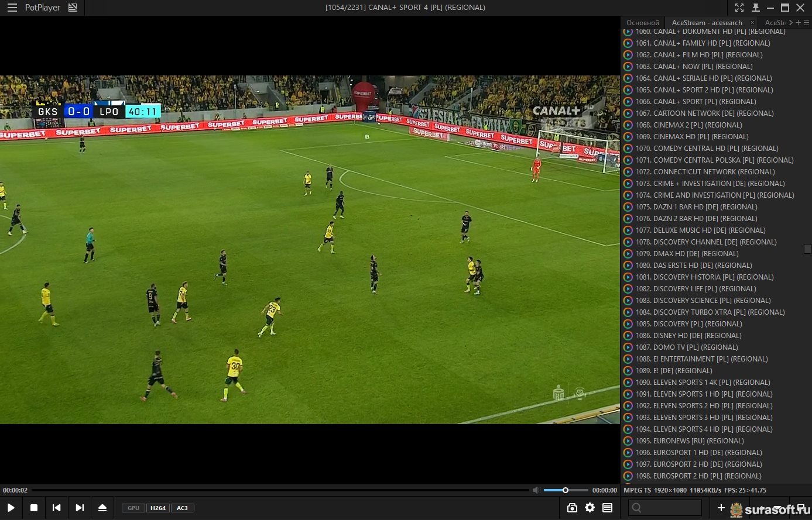Click the stream icon beside E! [DE]
This screenshot has height=520, width=812.
[x=628, y=371]
